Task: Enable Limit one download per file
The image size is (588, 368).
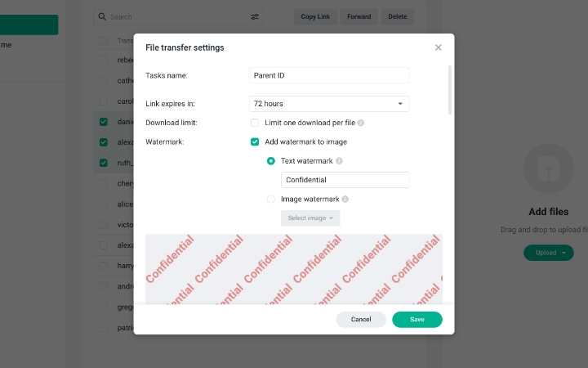Action: pos(255,123)
